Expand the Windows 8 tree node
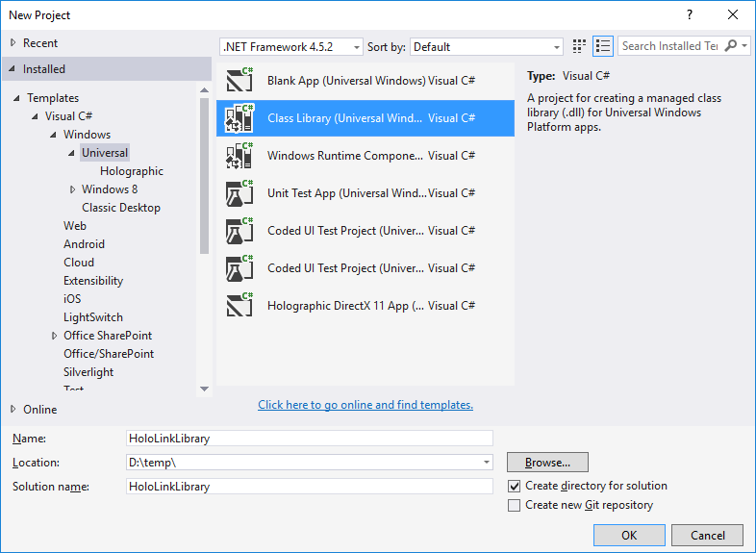Viewport: 756px width, 553px height. (72, 189)
